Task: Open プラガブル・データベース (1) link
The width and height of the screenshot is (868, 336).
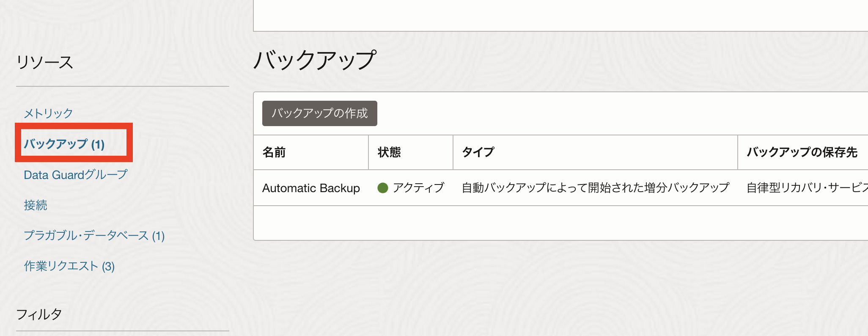Action: (94, 236)
